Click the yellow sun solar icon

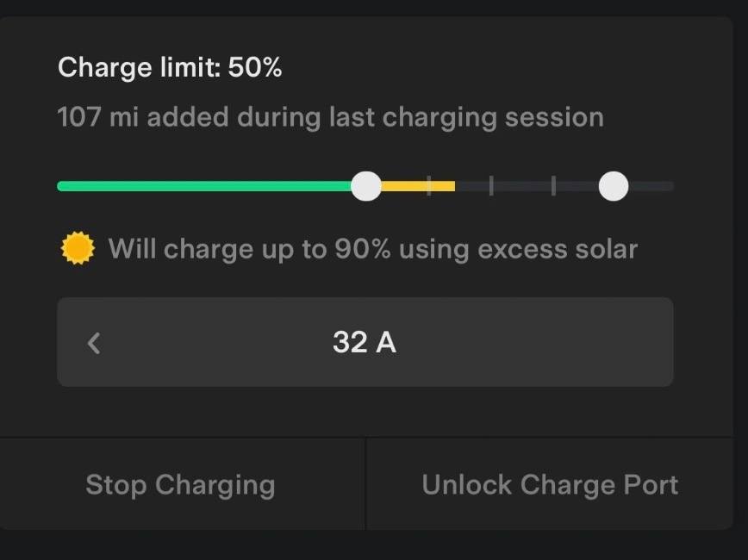pyautogui.click(x=78, y=250)
